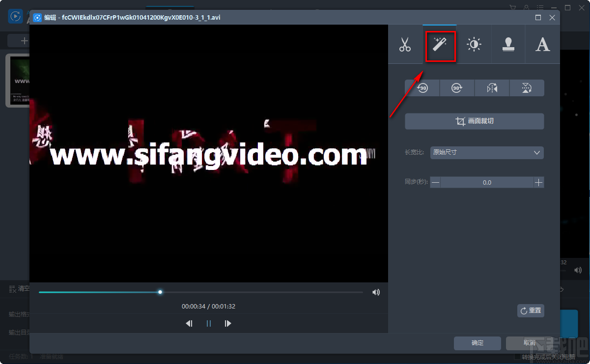Confirm edits with the 确定 button
590x364 pixels.
tap(477, 343)
